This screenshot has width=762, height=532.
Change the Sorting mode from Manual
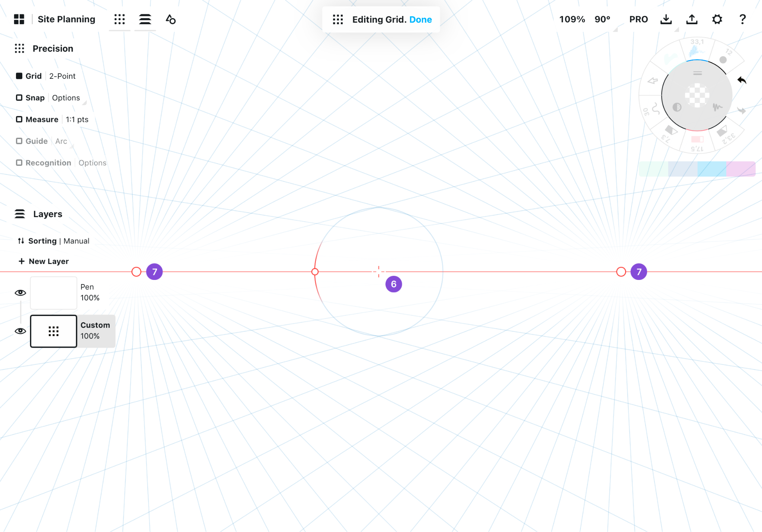tap(76, 241)
